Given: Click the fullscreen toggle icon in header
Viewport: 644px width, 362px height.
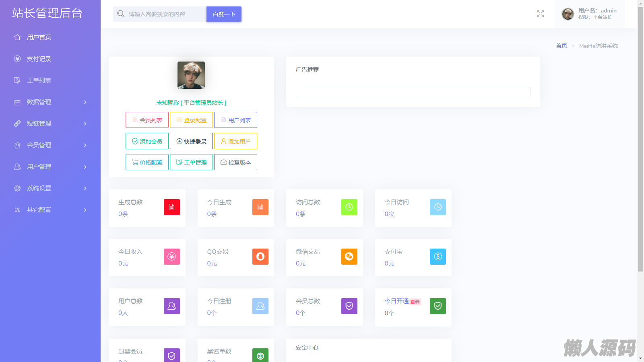Looking at the screenshot, I should 541,14.
